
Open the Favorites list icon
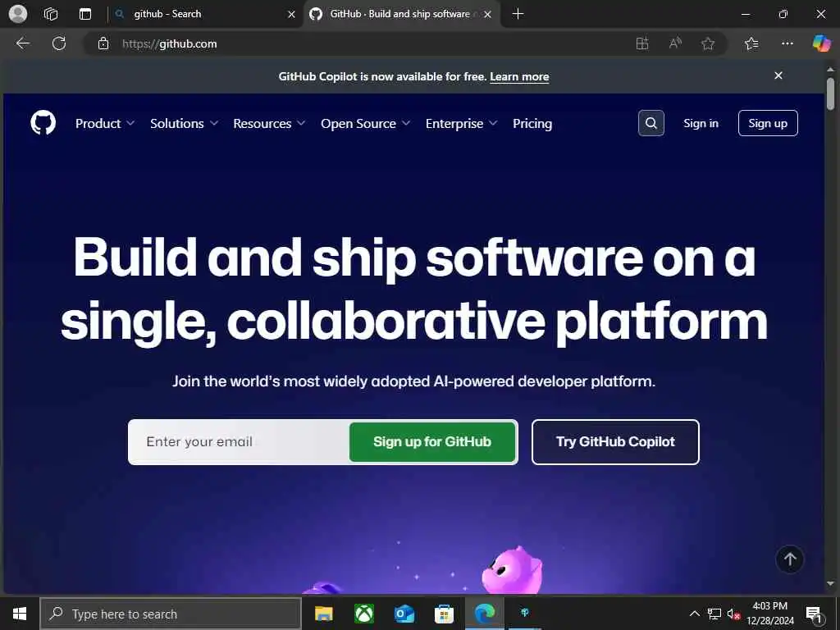pos(751,43)
